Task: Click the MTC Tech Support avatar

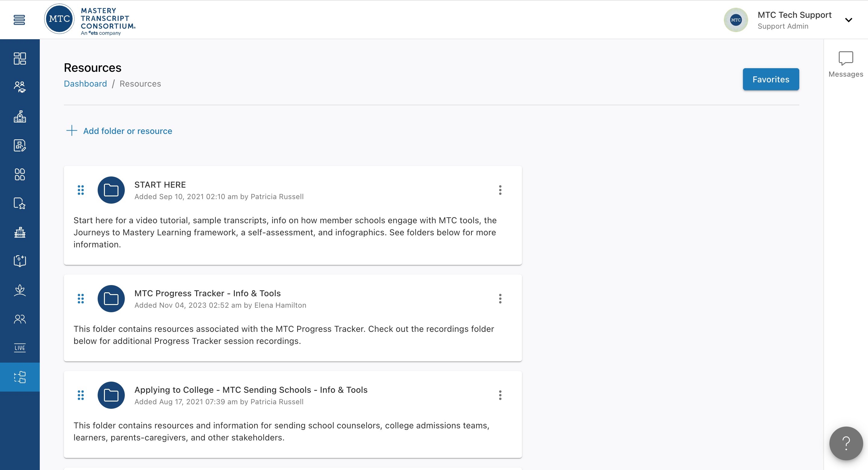Action: pos(736,20)
